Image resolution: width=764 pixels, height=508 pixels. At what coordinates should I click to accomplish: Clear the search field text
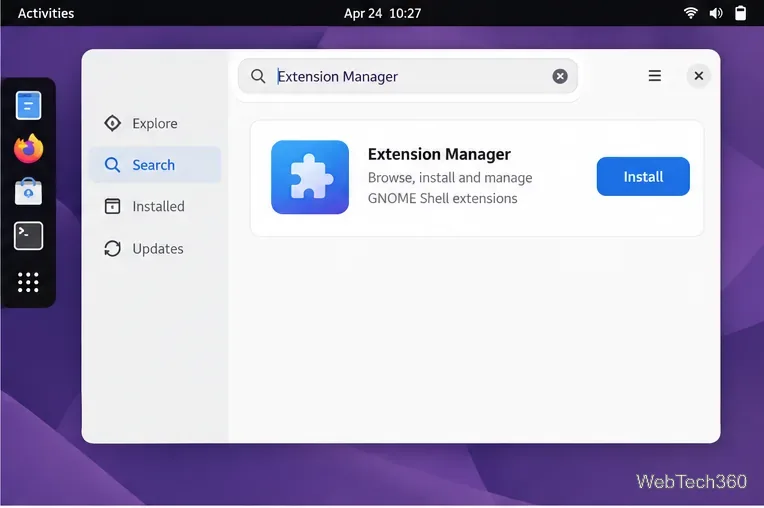click(x=560, y=76)
